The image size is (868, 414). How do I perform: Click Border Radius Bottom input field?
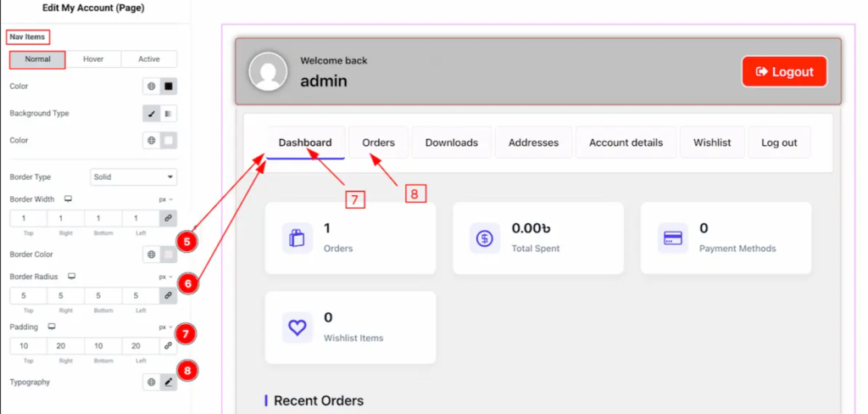pos(103,296)
